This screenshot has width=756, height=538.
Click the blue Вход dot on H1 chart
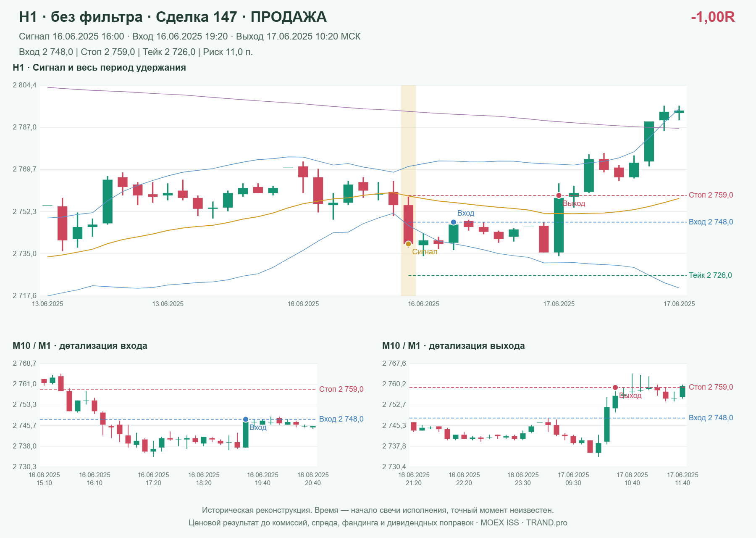coord(454,222)
